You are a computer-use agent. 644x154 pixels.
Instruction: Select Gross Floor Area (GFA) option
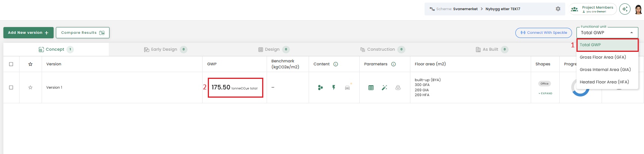click(602, 57)
